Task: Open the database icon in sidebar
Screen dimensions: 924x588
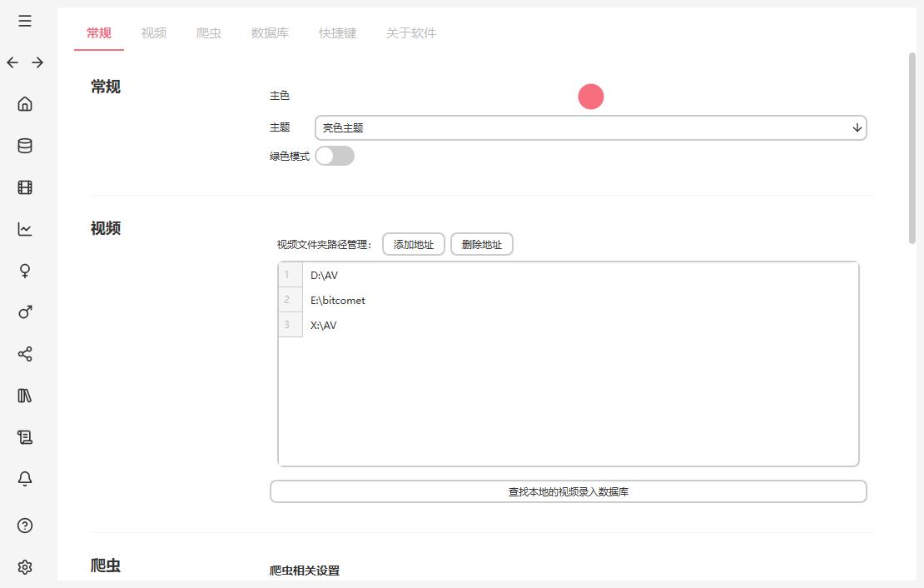Action: (x=25, y=146)
